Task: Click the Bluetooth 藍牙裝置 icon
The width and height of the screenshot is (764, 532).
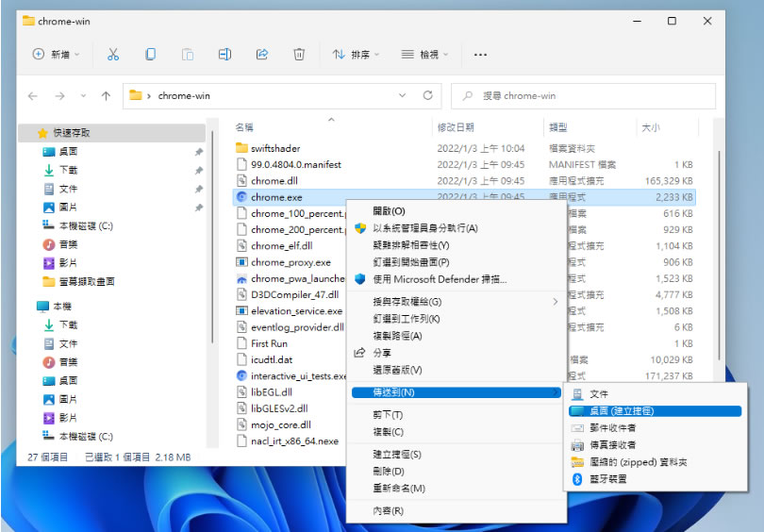Action: (x=577, y=479)
